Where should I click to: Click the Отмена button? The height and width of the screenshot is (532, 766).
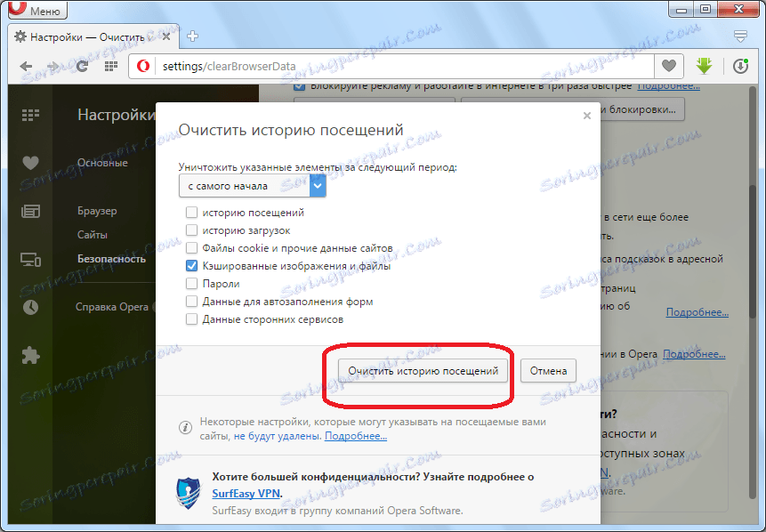[x=548, y=371]
